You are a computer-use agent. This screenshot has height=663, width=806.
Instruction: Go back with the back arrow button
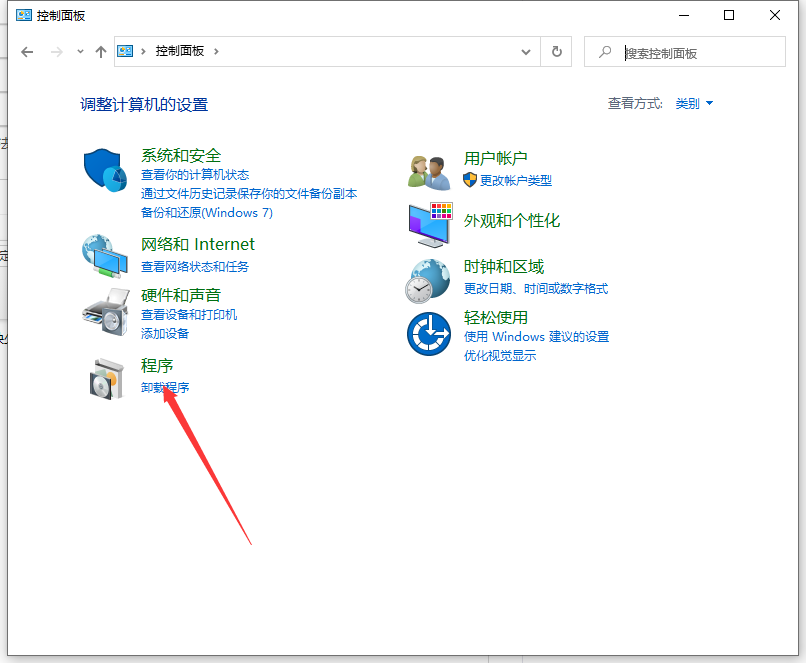[27, 52]
